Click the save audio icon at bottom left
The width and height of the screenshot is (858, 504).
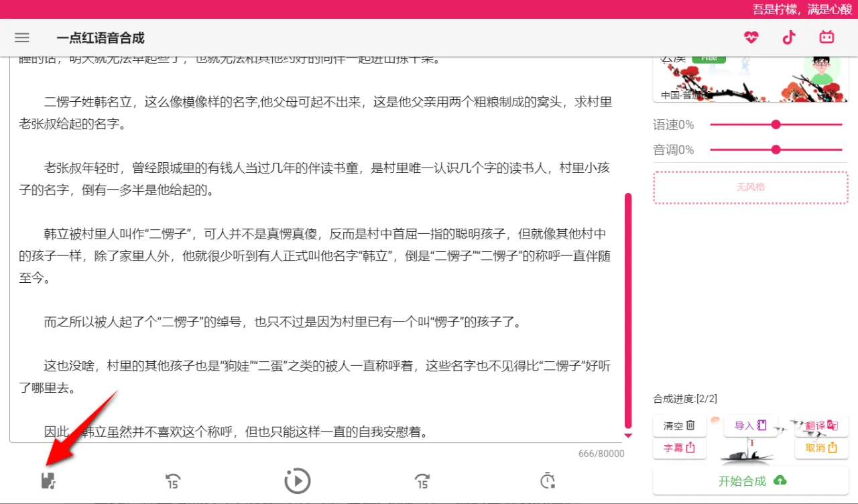pos(48,481)
